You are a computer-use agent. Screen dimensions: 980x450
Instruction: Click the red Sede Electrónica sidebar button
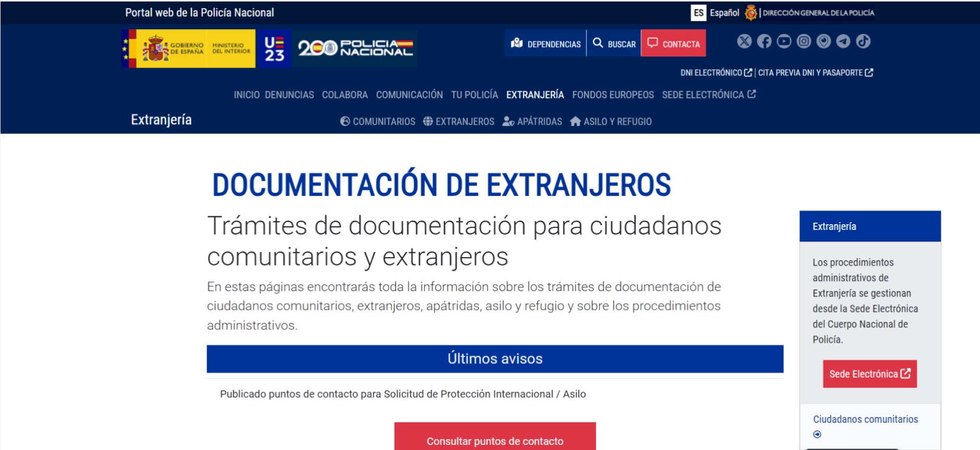pyautogui.click(x=869, y=374)
